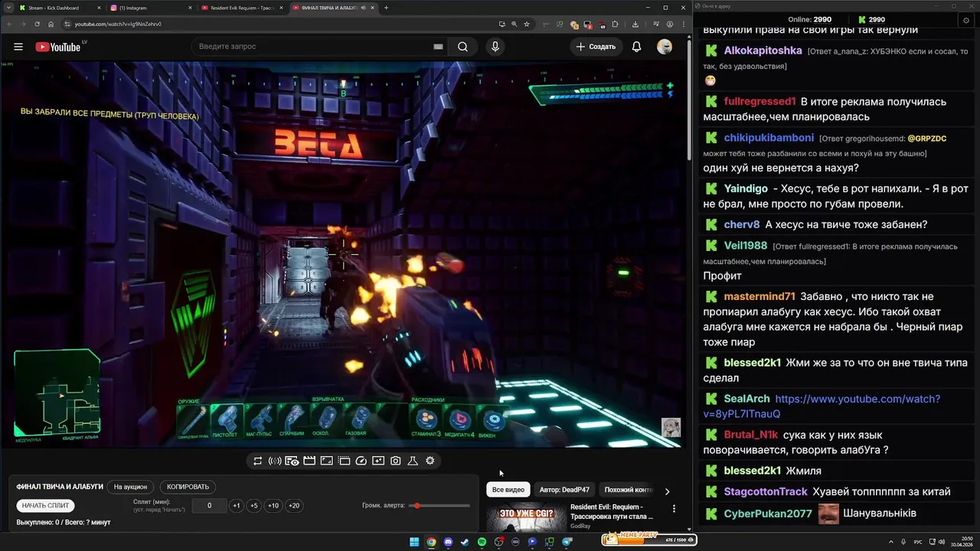
Task: Switch to Resident Evil Requiem browser tab
Action: 241,8
